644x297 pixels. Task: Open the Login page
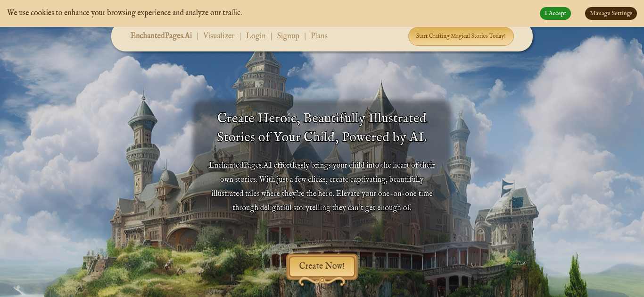[x=256, y=36]
